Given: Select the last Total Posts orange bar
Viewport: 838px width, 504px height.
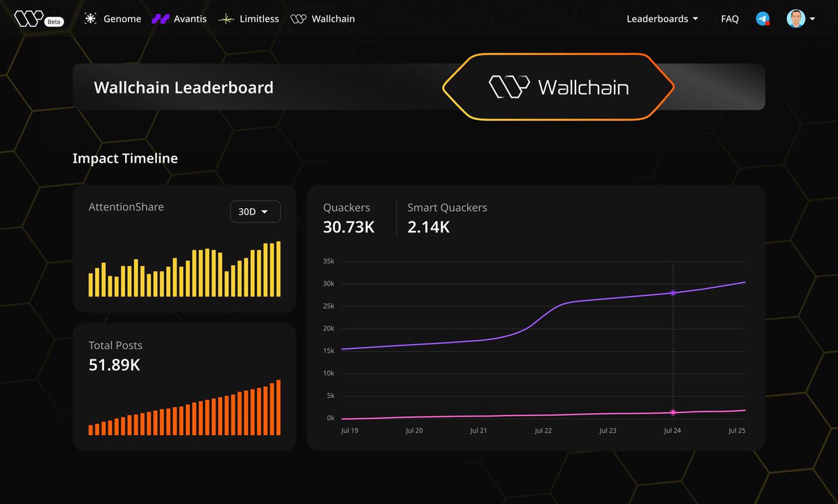Looking at the screenshot, I should (x=278, y=408).
